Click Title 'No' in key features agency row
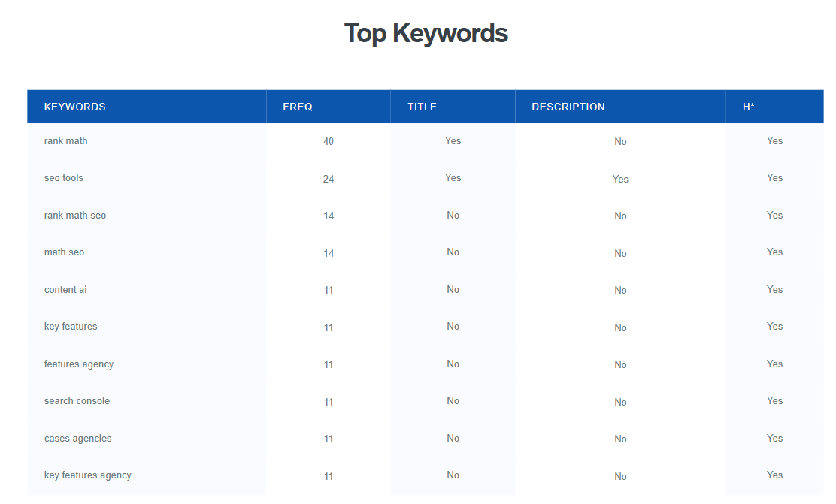 coord(453,475)
